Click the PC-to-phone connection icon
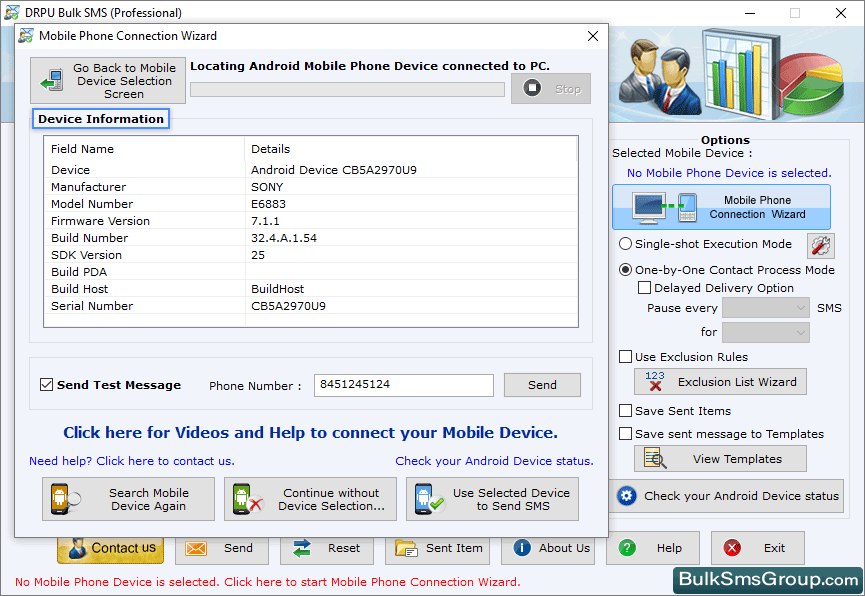Image resolution: width=865 pixels, height=596 pixels. [665, 207]
